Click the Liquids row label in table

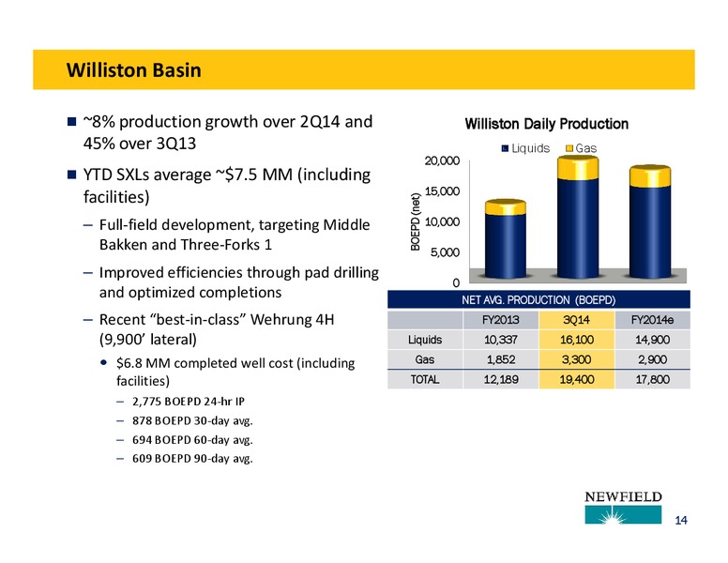point(425,340)
